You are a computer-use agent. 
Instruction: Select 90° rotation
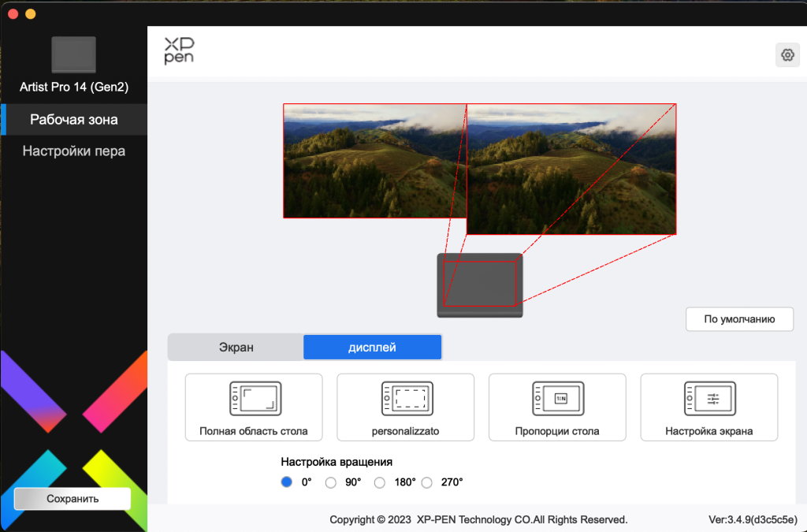(331, 482)
